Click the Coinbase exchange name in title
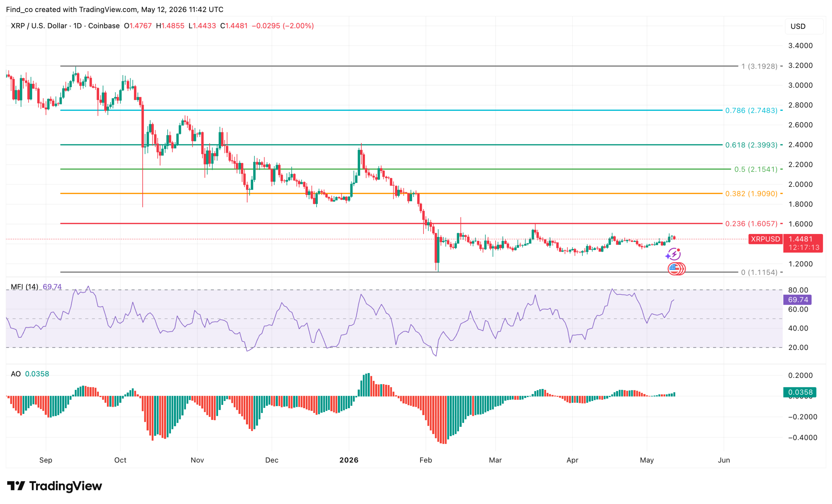 click(x=104, y=26)
